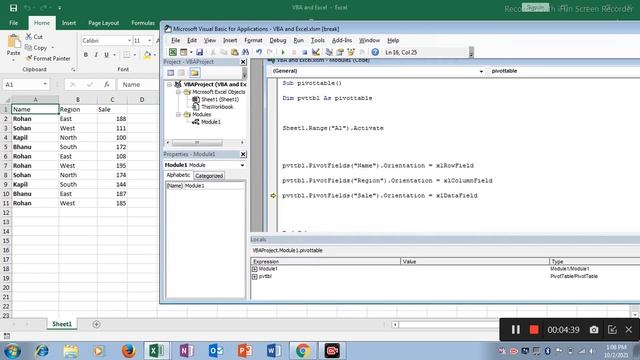640x360 pixels.
Task: Toggle Design Mode icon in VBA toolbar
Action: point(316,52)
